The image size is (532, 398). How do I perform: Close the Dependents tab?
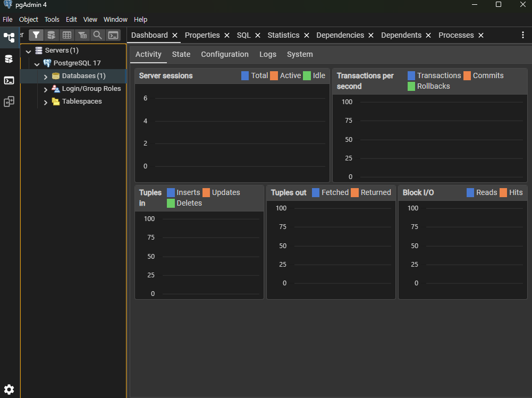[428, 35]
